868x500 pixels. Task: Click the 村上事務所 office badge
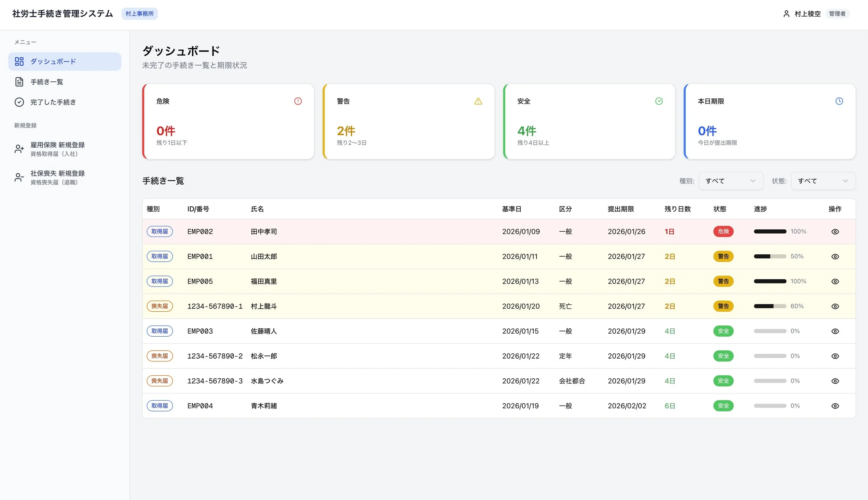coord(140,14)
